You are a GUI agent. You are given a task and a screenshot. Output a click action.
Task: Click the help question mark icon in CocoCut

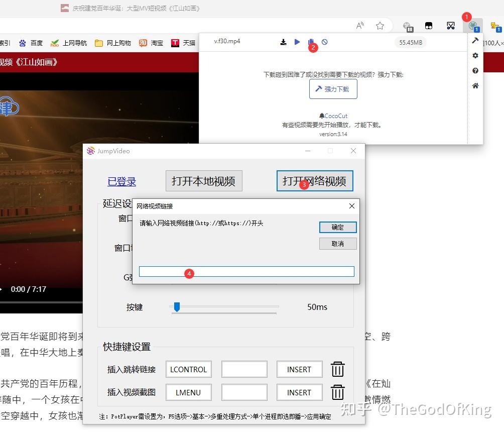pos(475,71)
